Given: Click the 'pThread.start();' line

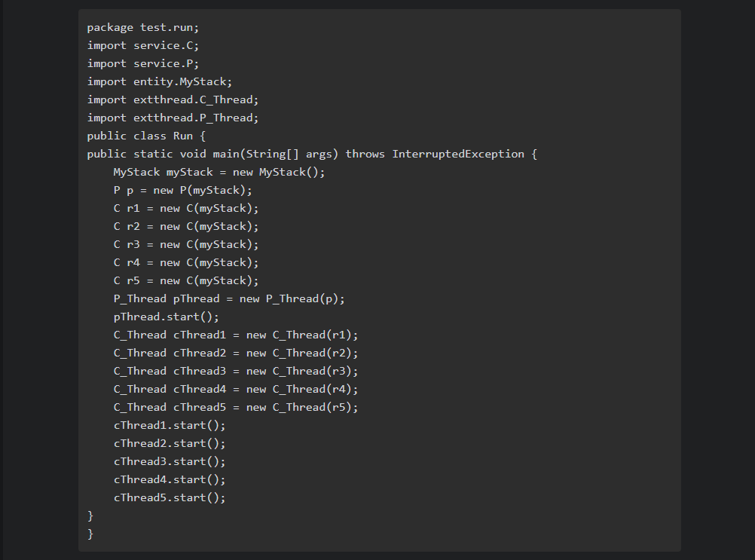Looking at the screenshot, I should pos(167,317).
